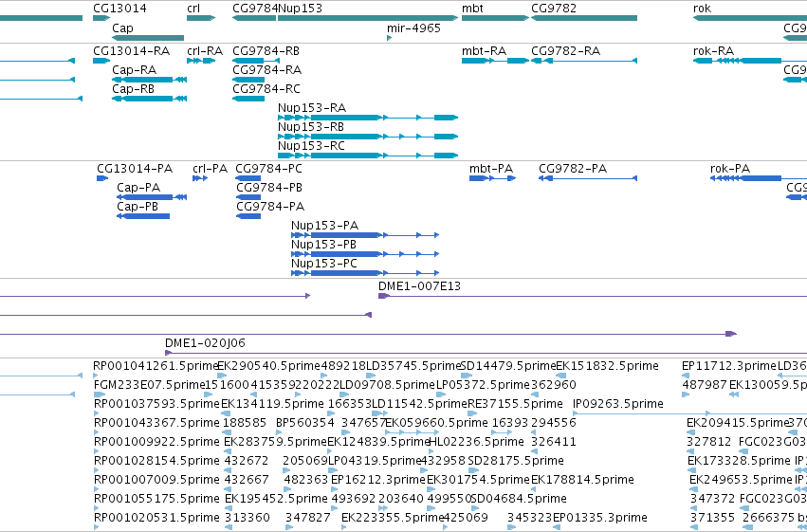Select protein Nup153-PA
The width and height of the screenshot is (807, 532).
click(x=365, y=235)
